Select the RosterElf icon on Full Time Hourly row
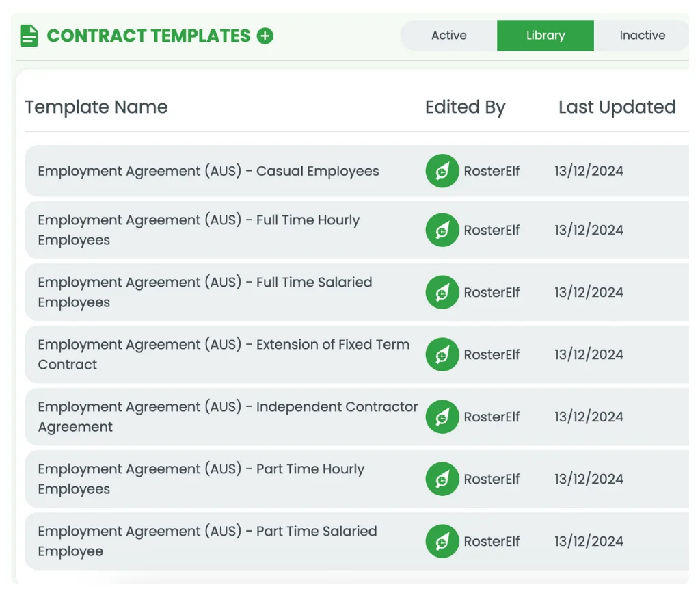Image resolution: width=700 pixels, height=589 pixels. (442, 230)
